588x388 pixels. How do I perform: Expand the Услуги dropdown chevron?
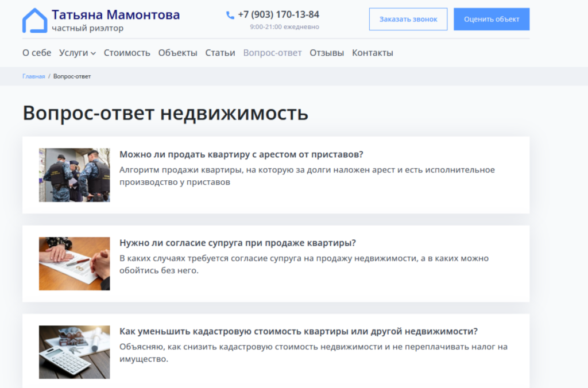(x=94, y=53)
